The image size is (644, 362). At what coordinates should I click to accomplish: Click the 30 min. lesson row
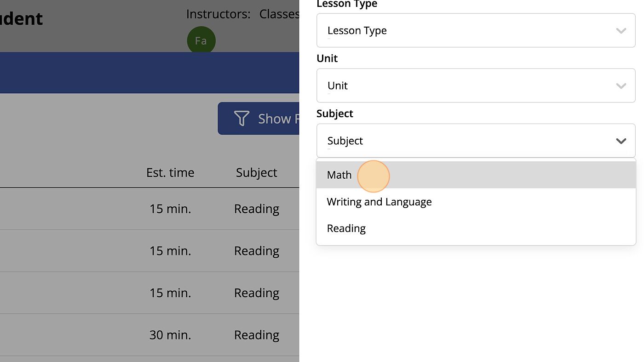tap(170, 335)
